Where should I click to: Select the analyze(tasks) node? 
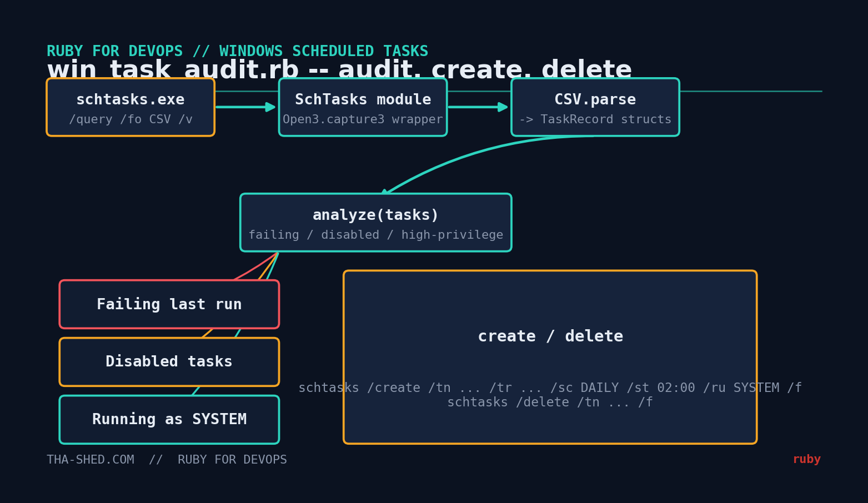[376, 223]
